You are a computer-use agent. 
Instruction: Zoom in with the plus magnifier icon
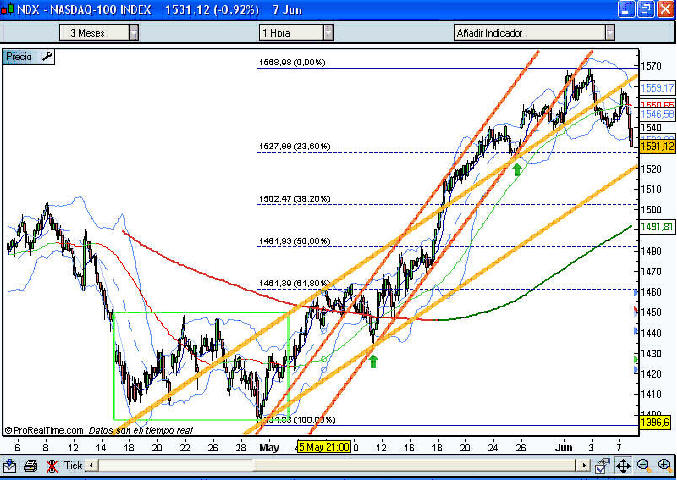(663, 466)
